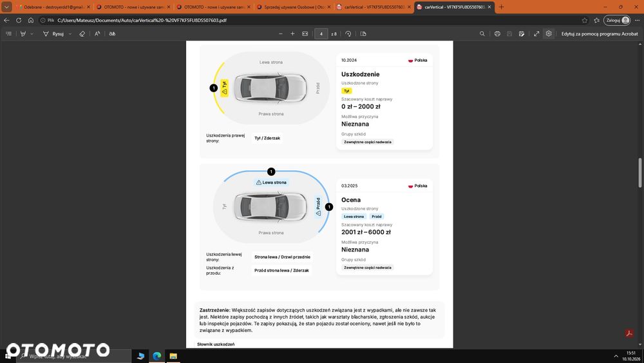Image resolution: width=644 pixels, height=363 pixels.
Task: Add this page to favorites star
Action: click(585, 20)
